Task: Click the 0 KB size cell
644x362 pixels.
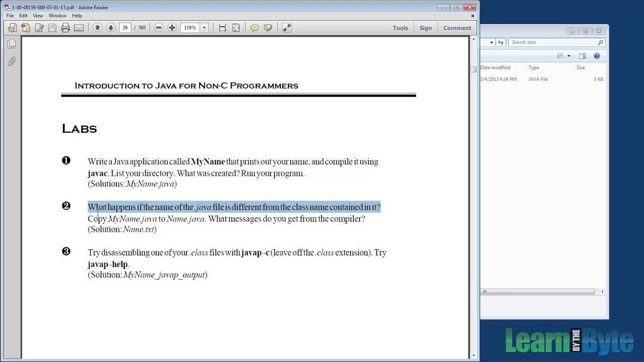Action: click(x=598, y=79)
